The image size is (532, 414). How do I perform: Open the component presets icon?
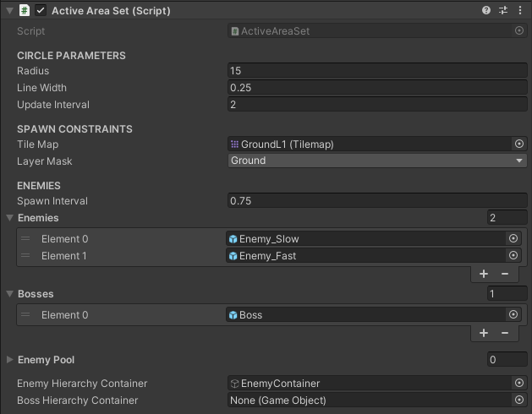(503, 10)
